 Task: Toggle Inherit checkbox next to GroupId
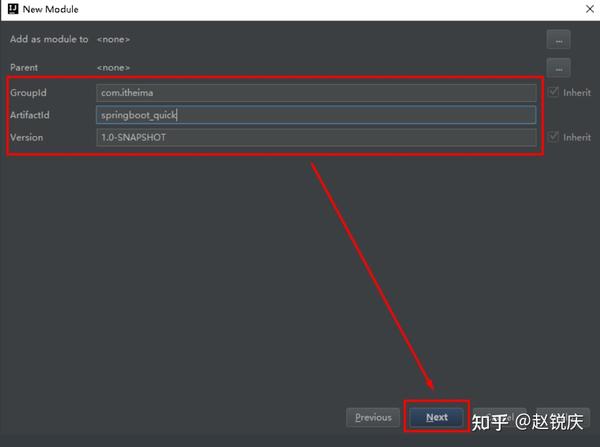(553, 92)
